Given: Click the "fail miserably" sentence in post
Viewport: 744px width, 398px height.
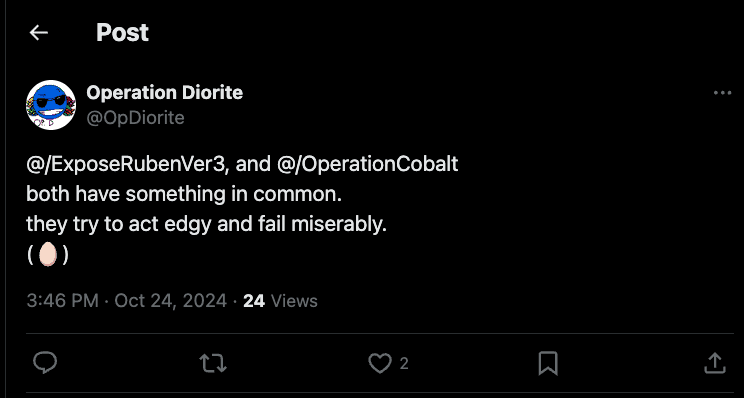Looking at the screenshot, I should [207, 224].
